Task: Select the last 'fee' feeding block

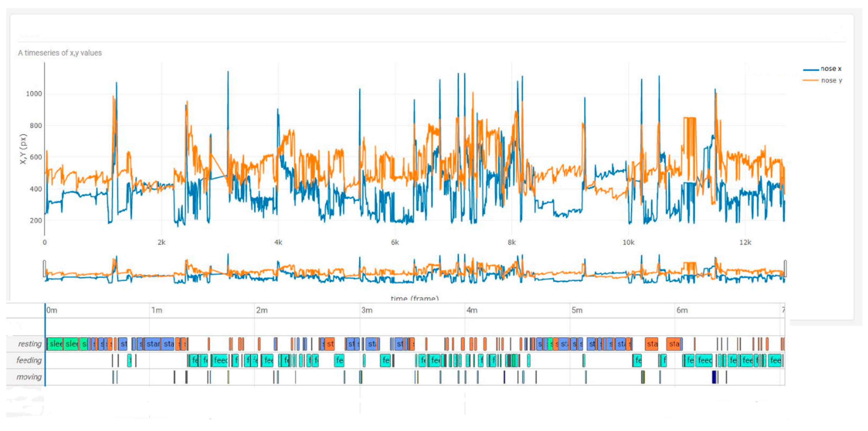Action: point(775,360)
